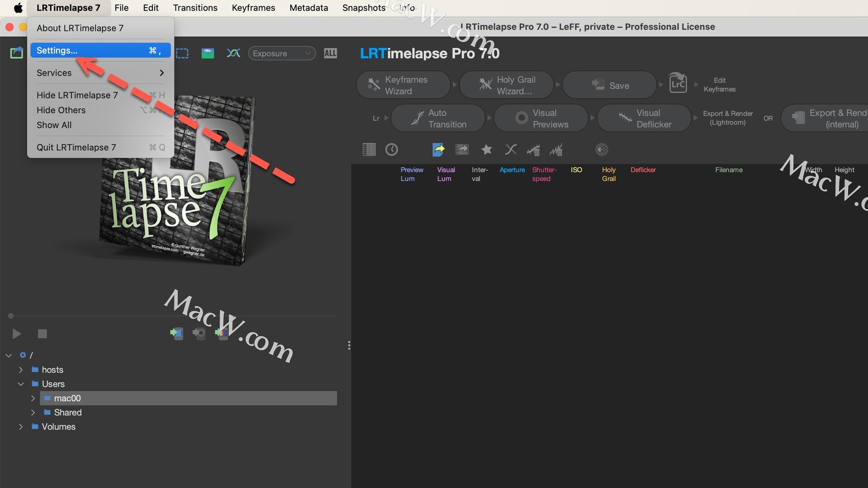Click the jagged curve with trash icon
Image resolution: width=868 pixels, height=488 pixels.
point(556,150)
